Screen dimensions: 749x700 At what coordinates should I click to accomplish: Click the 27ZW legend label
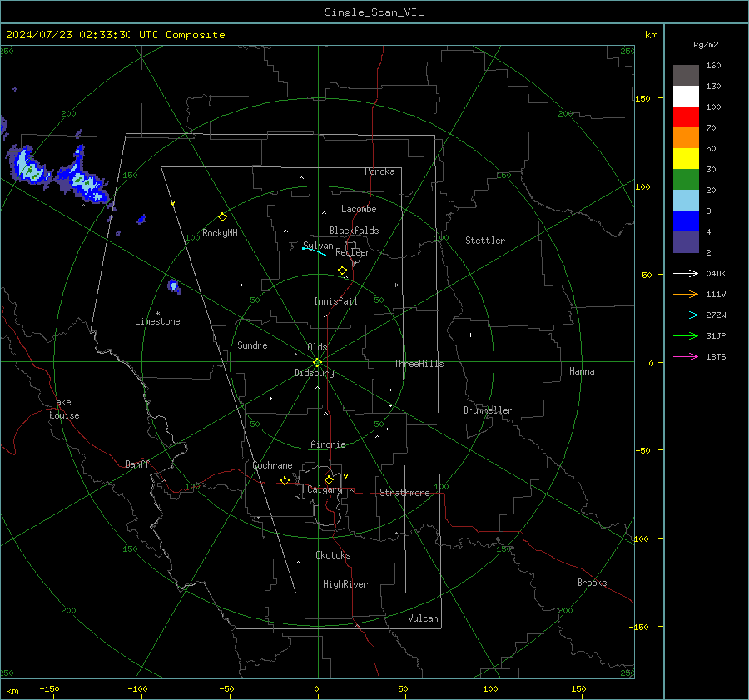[716, 315]
